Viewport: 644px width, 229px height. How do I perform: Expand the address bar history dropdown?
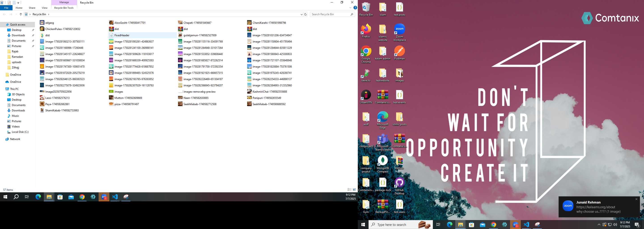pyautogui.click(x=301, y=14)
